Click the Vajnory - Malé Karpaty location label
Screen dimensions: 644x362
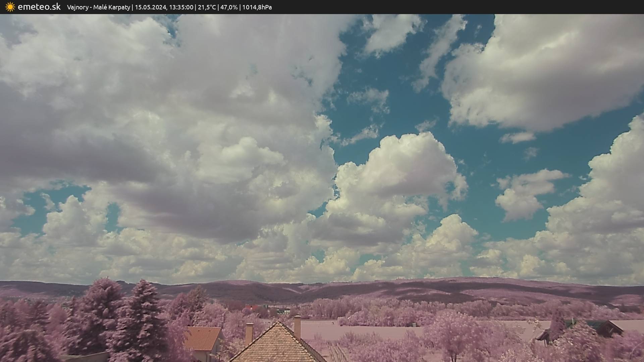pyautogui.click(x=98, y=7)
